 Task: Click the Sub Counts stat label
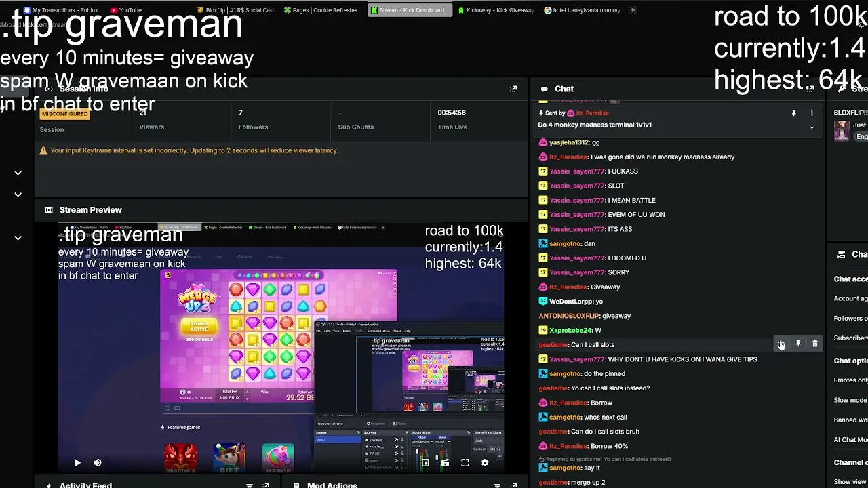click(356, 127)
